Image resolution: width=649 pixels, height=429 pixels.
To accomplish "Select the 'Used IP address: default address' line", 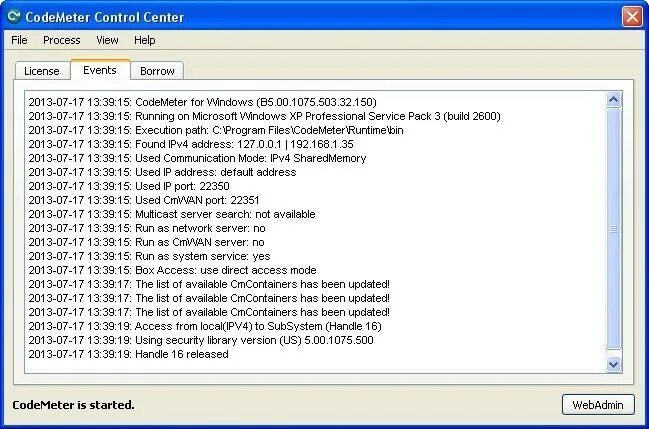I will pos(162,172).
